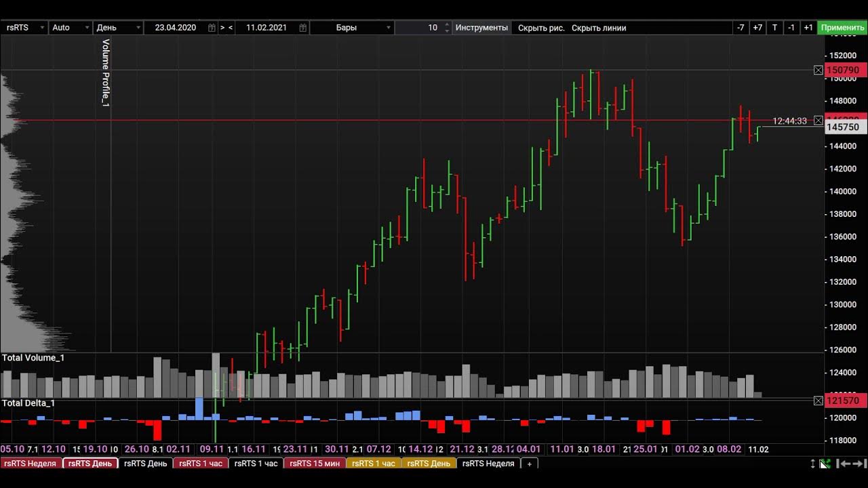The image size is (868, 488).
Task: Click the 132000 price axis label
Action: click(x=844, y=282)
